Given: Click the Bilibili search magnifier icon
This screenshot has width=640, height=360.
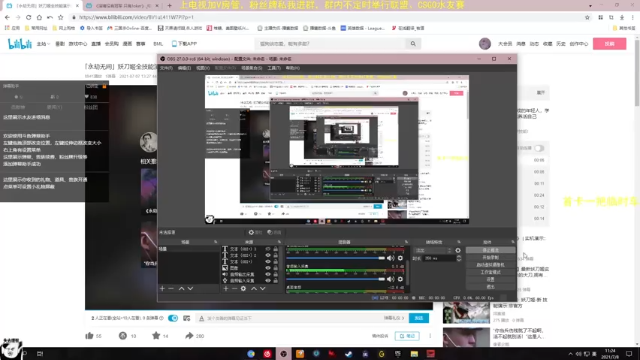Looking at the screenshot, I should pos(413,44).
